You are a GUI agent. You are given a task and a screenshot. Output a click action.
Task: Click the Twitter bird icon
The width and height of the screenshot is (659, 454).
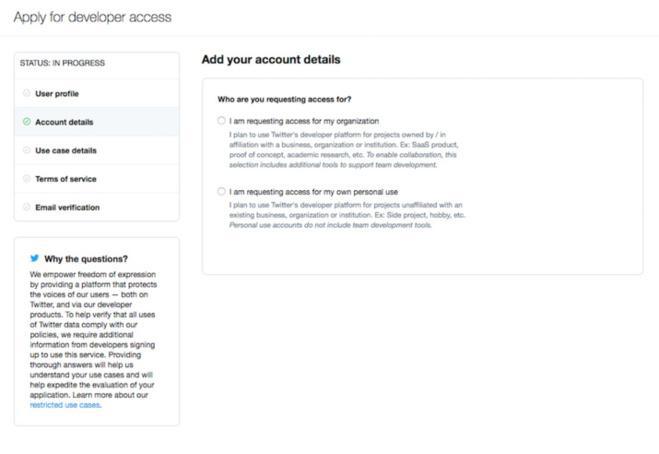pos(34,258)
